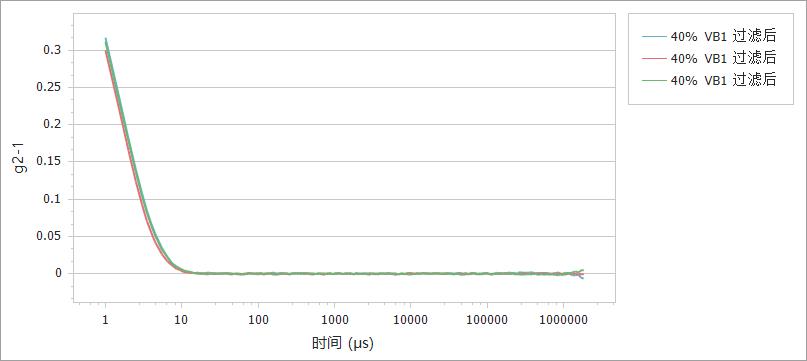Click the x-axis tick label 1000
The image size is (807, 361).
[x=334, y=320]
